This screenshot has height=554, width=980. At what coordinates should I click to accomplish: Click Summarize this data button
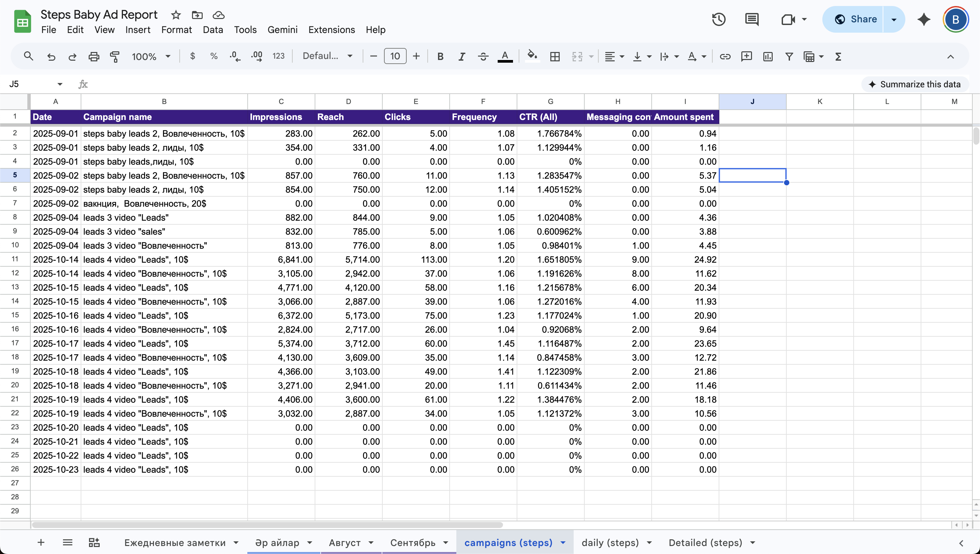[915, 84]
